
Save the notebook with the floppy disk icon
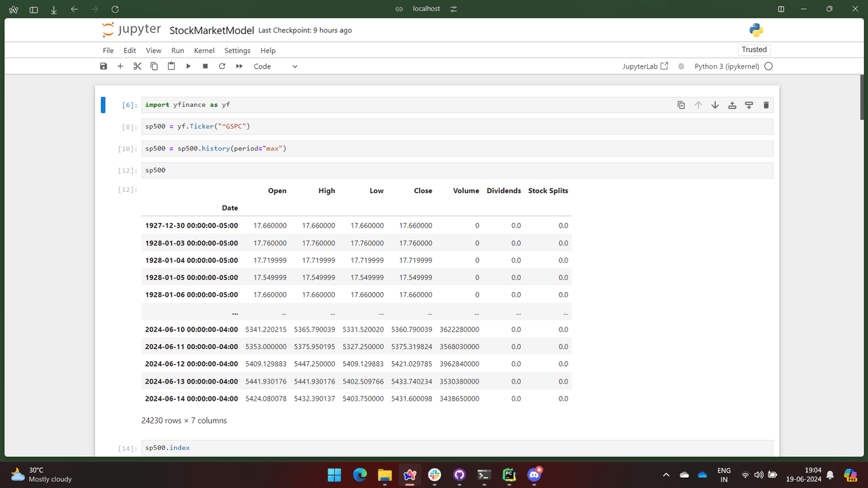103,66
